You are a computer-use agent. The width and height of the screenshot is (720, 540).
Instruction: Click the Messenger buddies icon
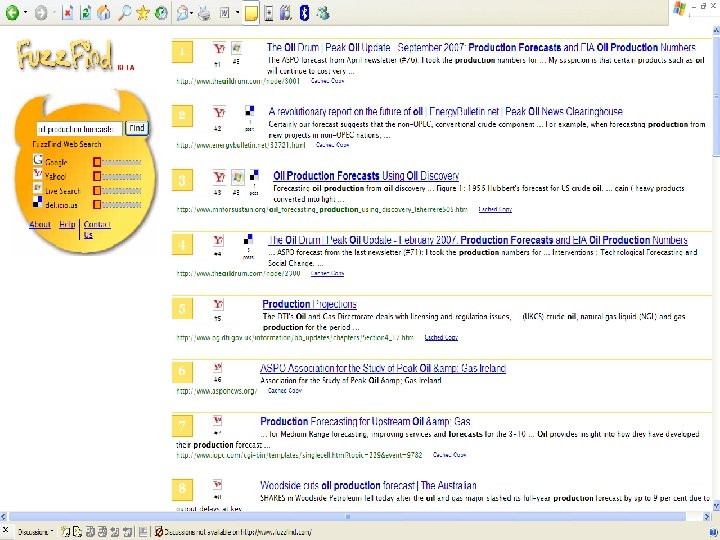pos(323,13)
